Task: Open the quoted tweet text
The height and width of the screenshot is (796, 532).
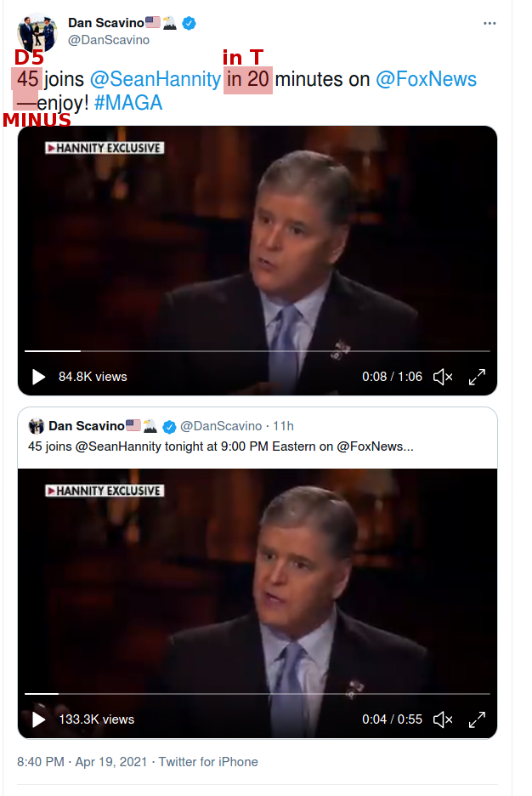Action: 221,446
